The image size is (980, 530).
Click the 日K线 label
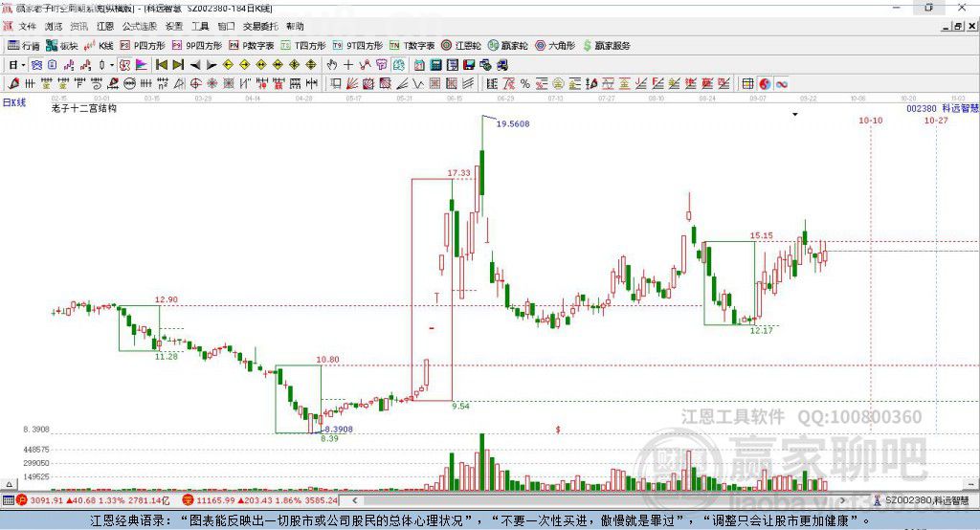pos(14,102)
